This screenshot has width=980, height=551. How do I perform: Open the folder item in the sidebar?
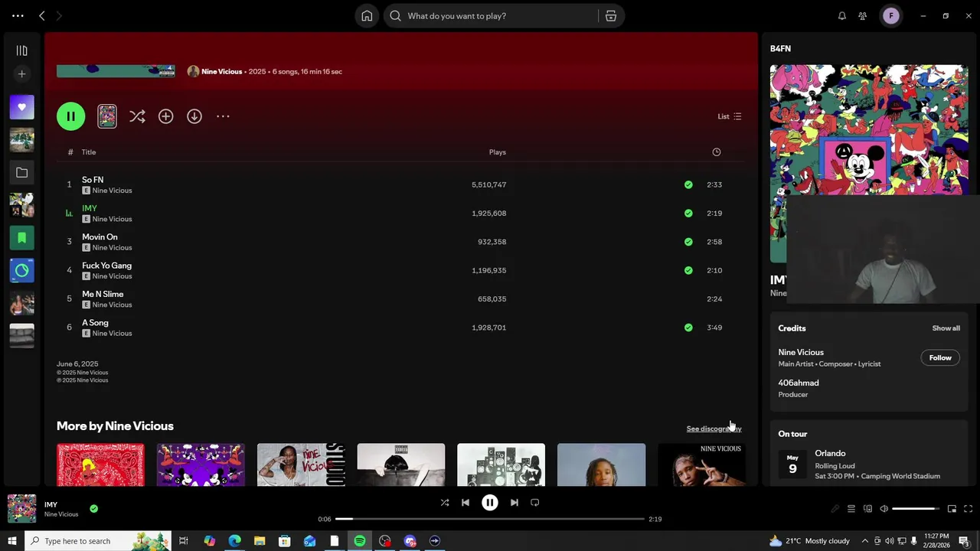point(21,173)
